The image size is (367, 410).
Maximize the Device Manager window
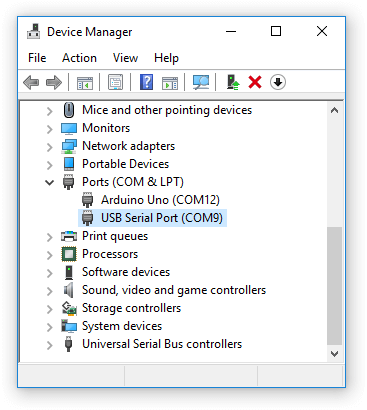tap(276, 31)
